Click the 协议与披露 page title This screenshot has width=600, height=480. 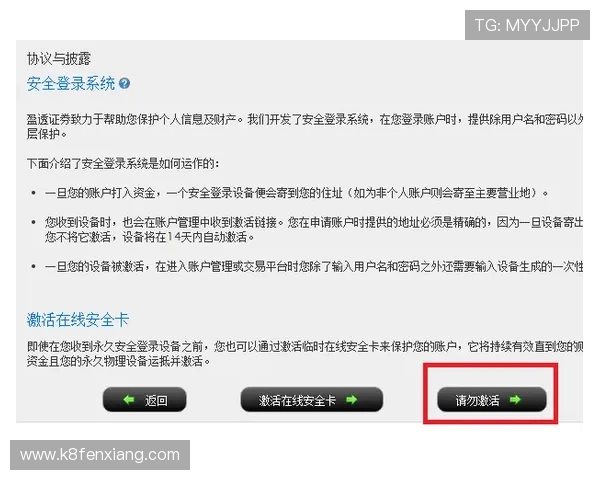tap(59, 59)
